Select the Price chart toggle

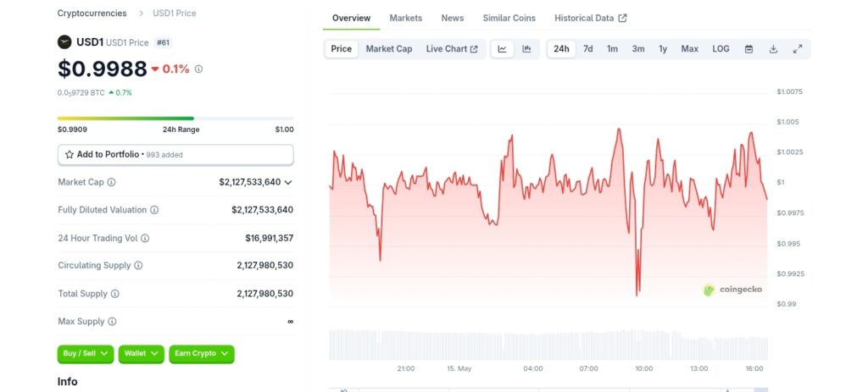coord(341,48)
